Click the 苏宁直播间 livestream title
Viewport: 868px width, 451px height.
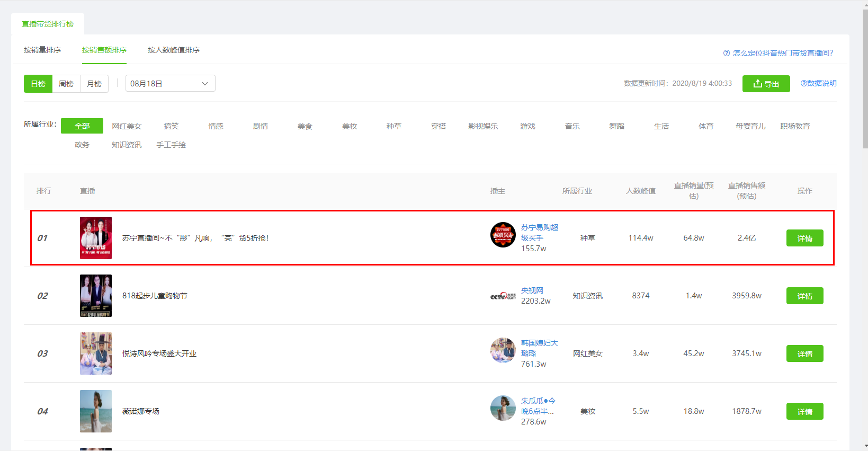195,238
